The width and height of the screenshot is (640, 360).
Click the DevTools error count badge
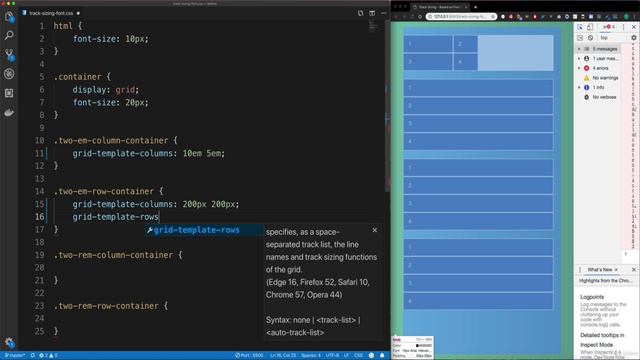pos(610,27)
